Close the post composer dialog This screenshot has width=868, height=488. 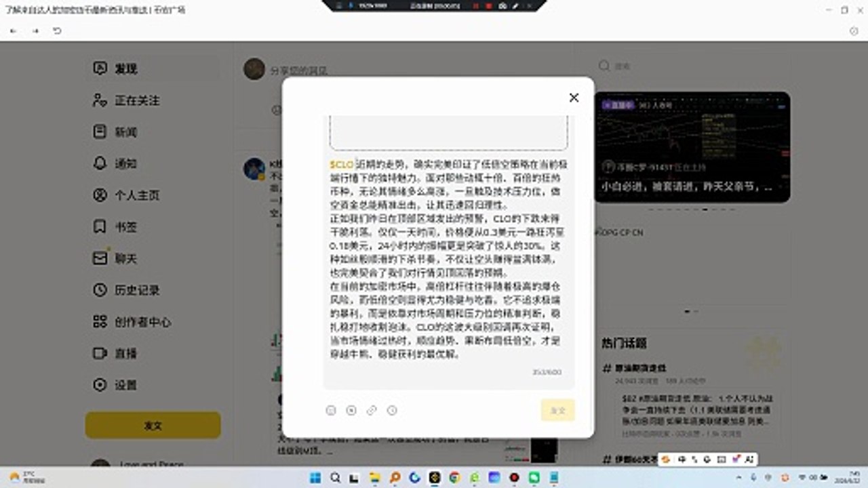(574, 98)
